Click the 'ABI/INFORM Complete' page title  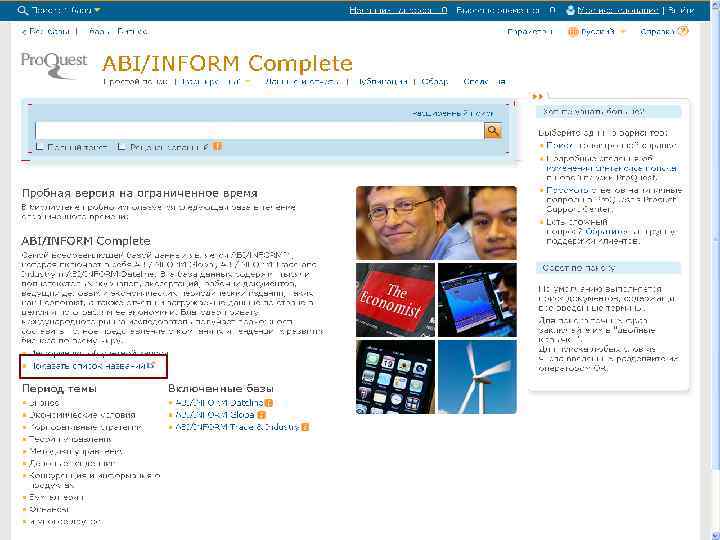pos(227,63)
